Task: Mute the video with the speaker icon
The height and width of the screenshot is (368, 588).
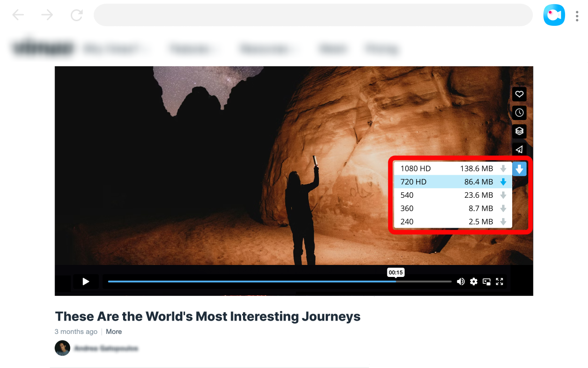Action: coord(461,282)
